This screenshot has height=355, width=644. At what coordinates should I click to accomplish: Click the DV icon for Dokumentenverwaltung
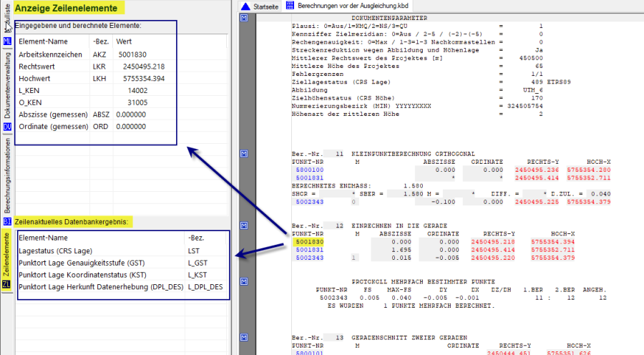(x=7, y=127)
